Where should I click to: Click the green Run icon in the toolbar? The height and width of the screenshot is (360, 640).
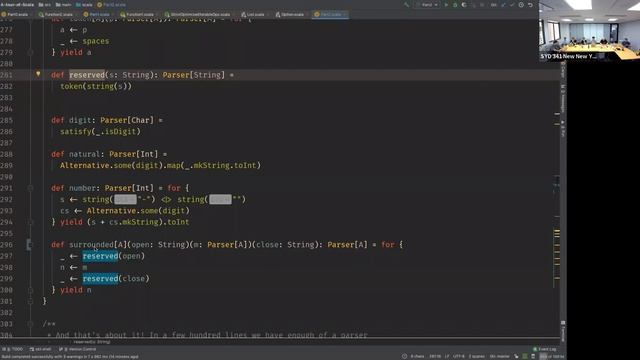pyautogui.click(x=446, y=5)
